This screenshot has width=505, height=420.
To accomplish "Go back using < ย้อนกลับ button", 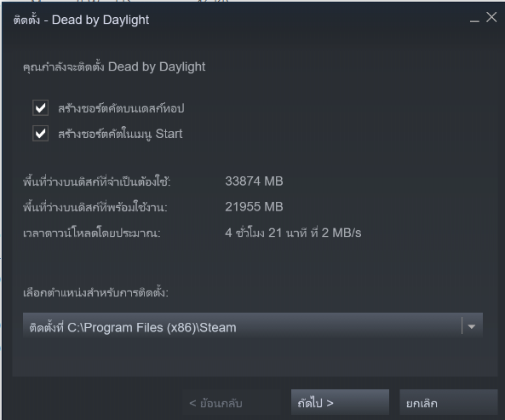I will tap(232, 403).
